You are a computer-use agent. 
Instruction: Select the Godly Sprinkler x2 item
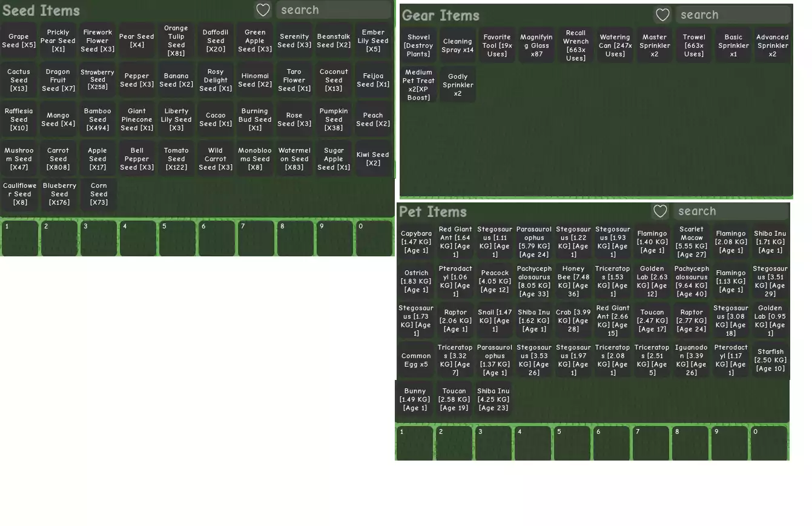click(458, 85)
